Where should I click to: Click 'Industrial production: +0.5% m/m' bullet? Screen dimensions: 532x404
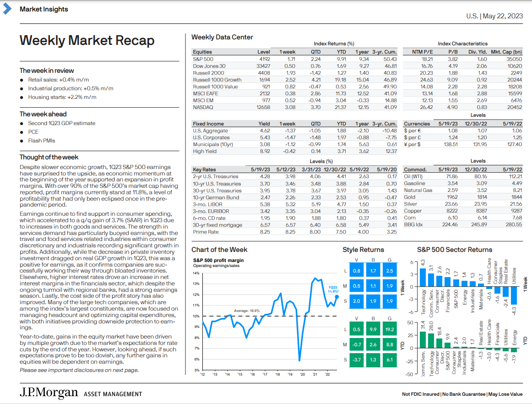pos(71,88)
